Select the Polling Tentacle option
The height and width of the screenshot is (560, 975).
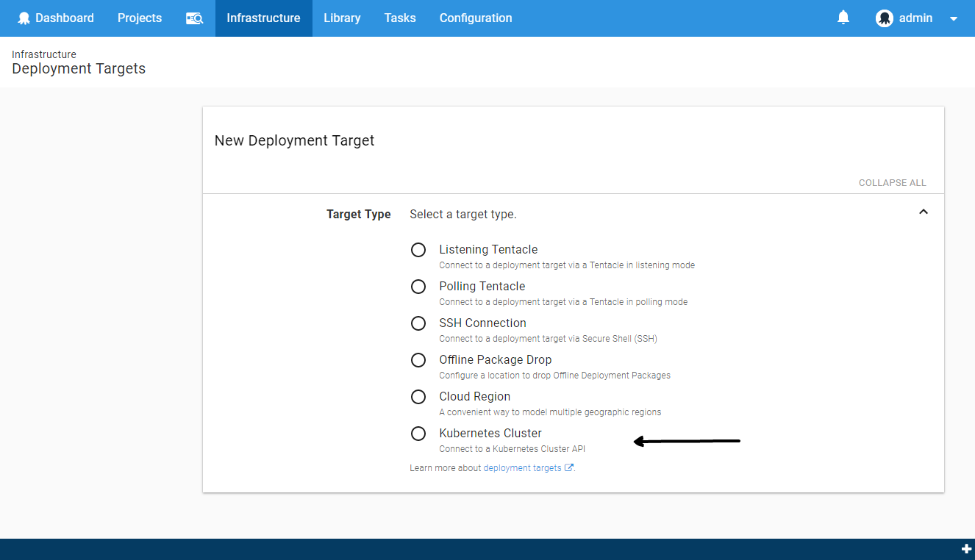[418, 287]
